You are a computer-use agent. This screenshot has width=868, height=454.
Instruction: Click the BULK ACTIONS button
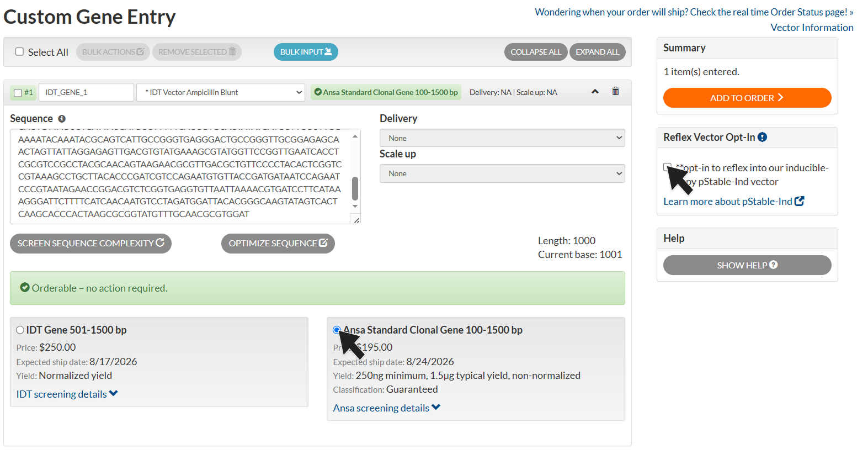point(113,52)
